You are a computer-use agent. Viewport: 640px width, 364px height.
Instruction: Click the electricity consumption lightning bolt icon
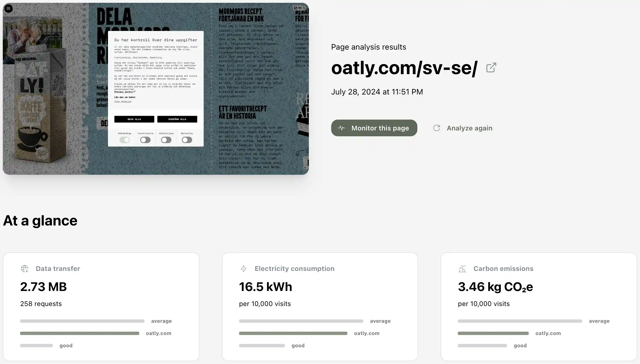click(244, 268)
